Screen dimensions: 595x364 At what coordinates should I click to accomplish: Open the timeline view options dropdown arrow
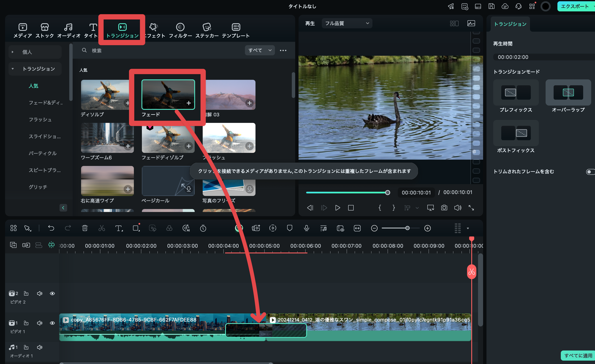tap(468, 228)
